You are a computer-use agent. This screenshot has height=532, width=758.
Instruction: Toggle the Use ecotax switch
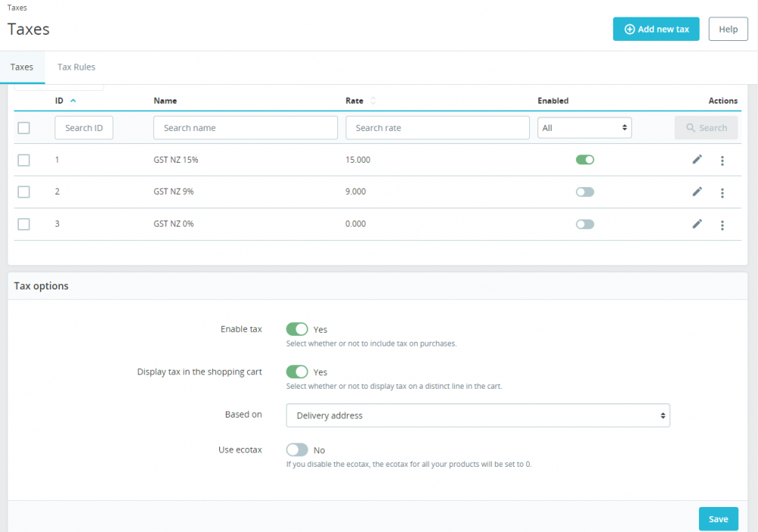(297, 450)
